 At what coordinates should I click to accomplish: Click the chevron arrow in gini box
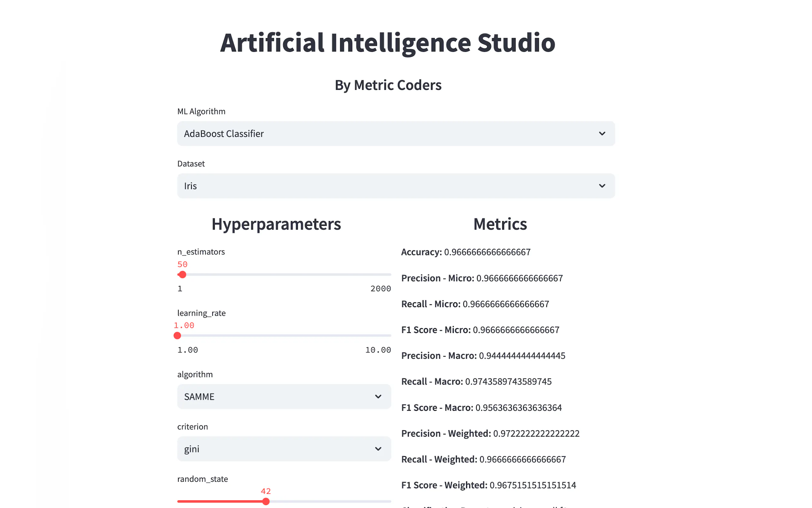click(378, 449)
